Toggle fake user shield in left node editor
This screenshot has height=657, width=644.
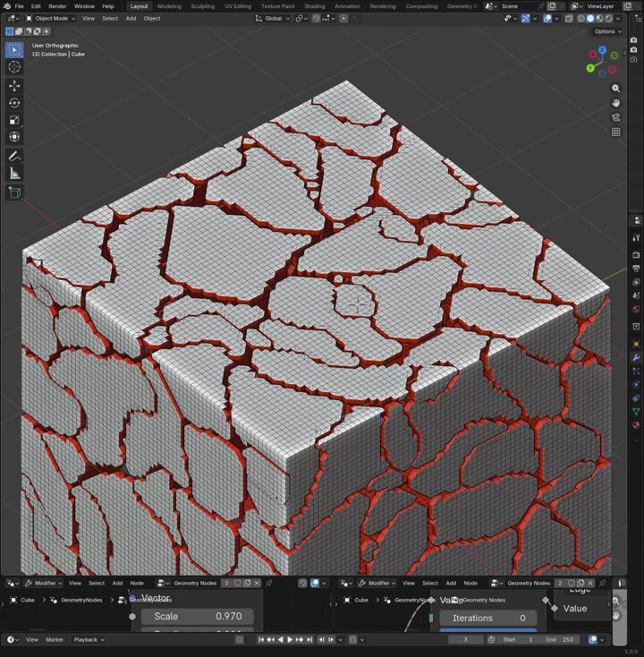(237, 583)
